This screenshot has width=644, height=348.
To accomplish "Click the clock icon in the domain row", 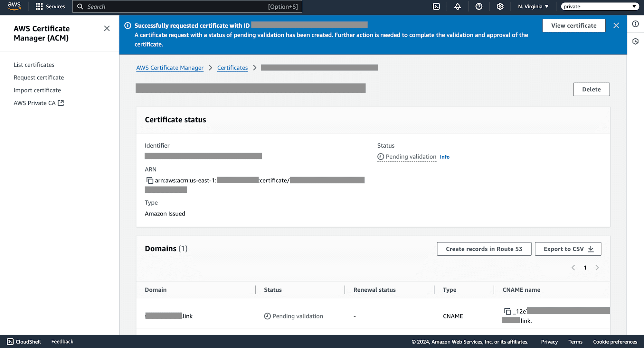I will [x=267, y=316].
